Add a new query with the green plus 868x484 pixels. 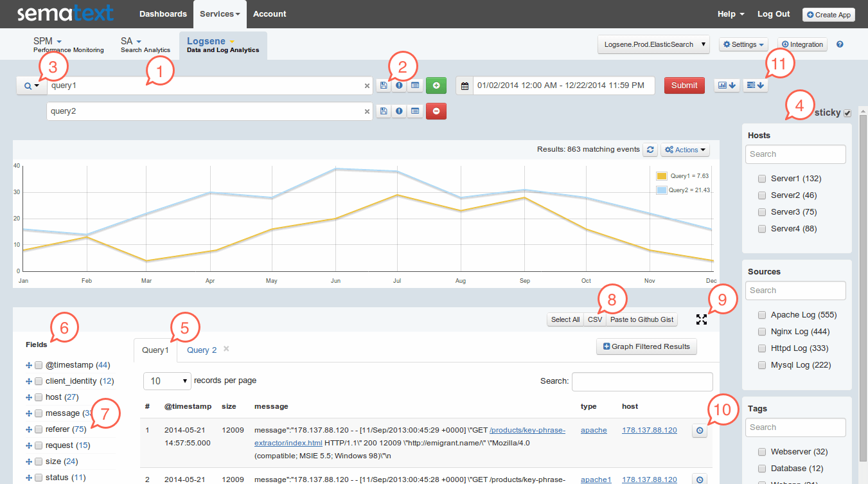436,85
